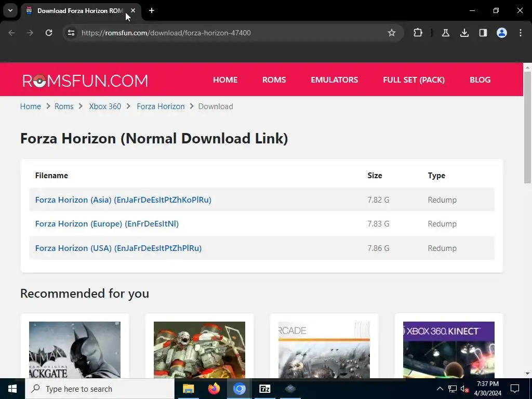Image resolution: width=532 pixels, height=399 pixels.
Task: Open the taskbar clock and date
Action: 488,389
